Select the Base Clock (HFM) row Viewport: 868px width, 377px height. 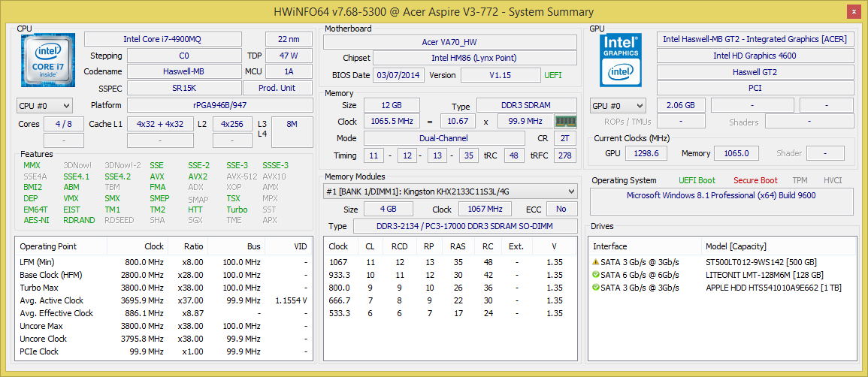click(165, 275)
